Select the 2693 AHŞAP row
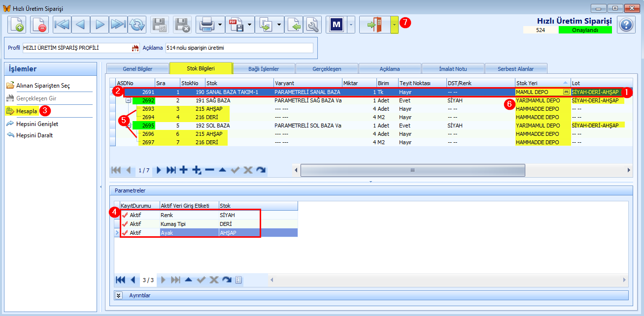Image resolution: width=644 pixels, height=316 pixels. pyautogui.click(x=374, y=109)
